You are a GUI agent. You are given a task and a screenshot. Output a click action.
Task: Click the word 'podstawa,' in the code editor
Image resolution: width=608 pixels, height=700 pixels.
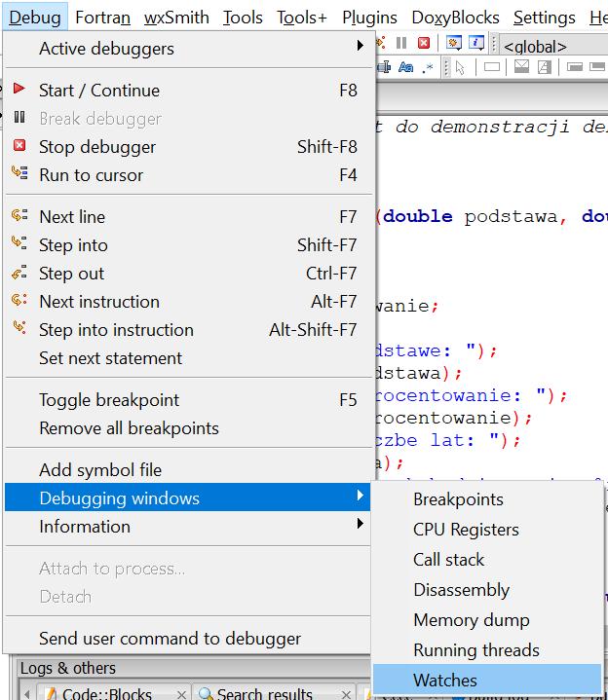(x=515, y=216)
